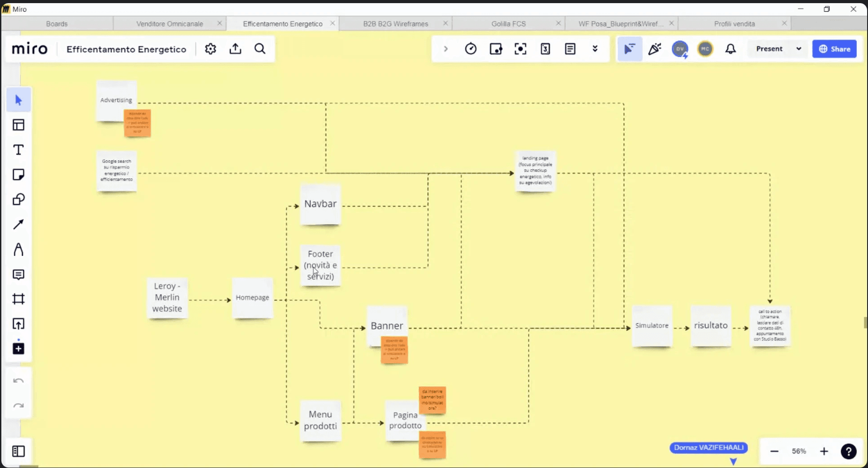
Task: Open the notes panel icon
Action: pyautogui.click(x=570, y=49)
